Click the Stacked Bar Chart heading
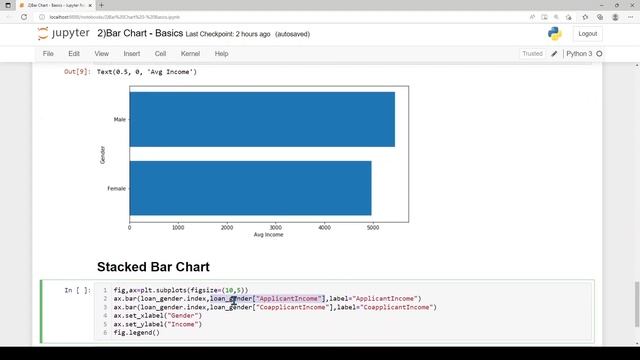The image size is (640, 360). coord(153,267)
